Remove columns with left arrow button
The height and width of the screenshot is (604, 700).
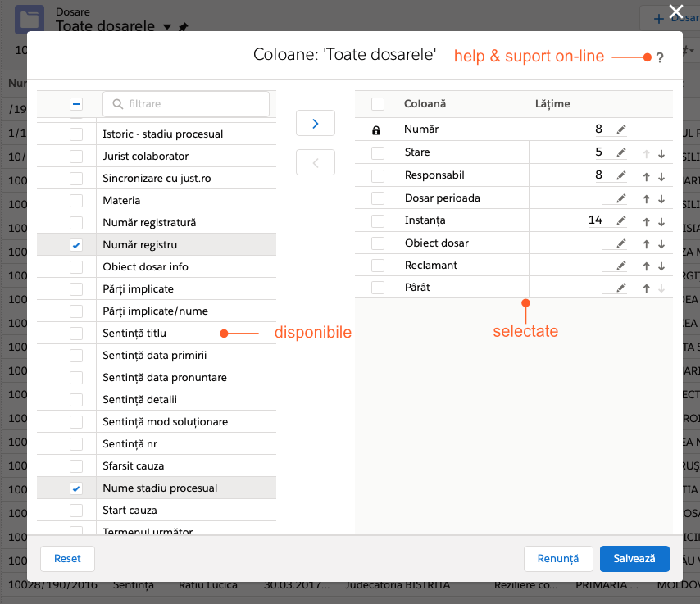point(316,162)
